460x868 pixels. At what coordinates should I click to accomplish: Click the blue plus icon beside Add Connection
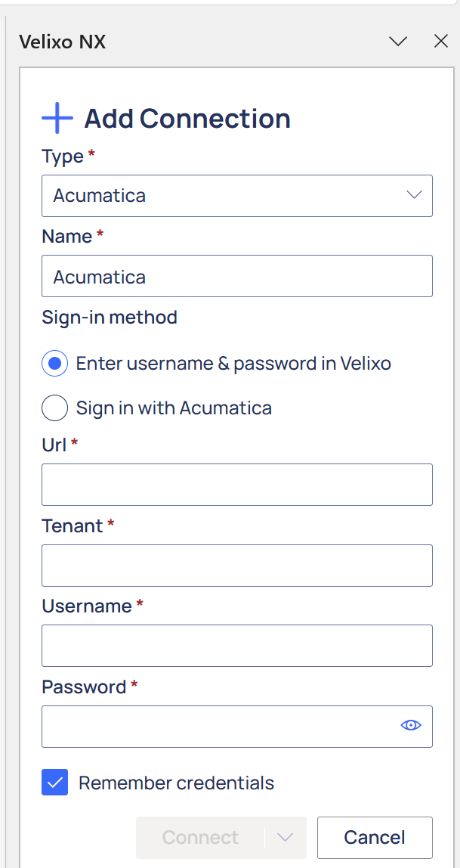(57, 118)
